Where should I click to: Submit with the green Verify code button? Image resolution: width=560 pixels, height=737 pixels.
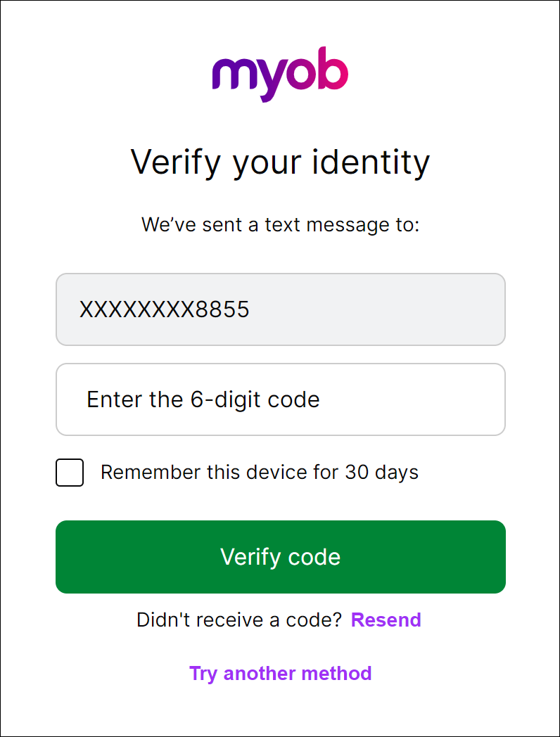(x=281, y=557)
